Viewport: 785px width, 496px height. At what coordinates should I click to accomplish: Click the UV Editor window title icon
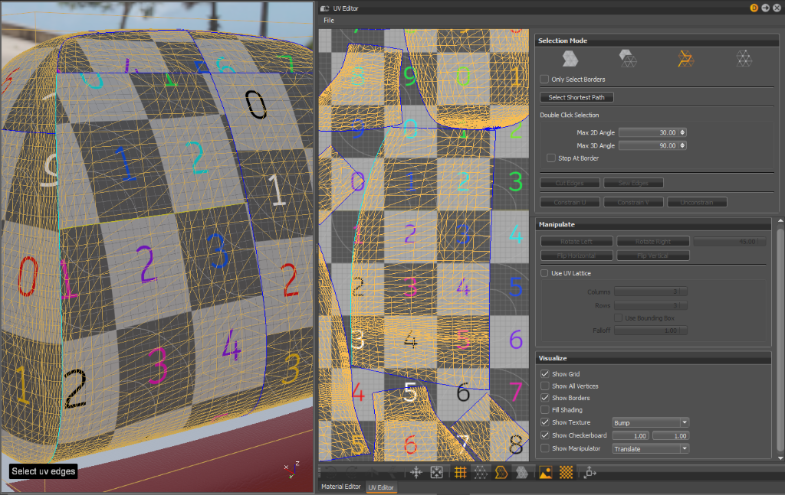(324, 8)
